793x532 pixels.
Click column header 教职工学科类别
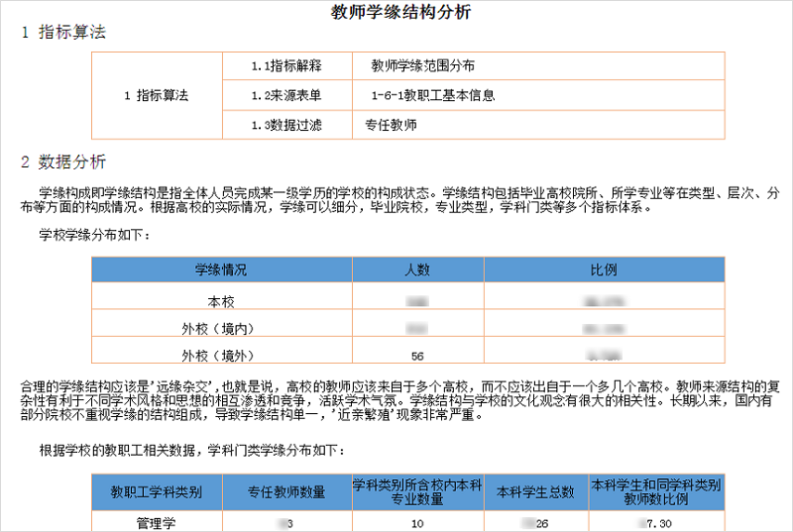pyautogui.click(x=157, y=492)
